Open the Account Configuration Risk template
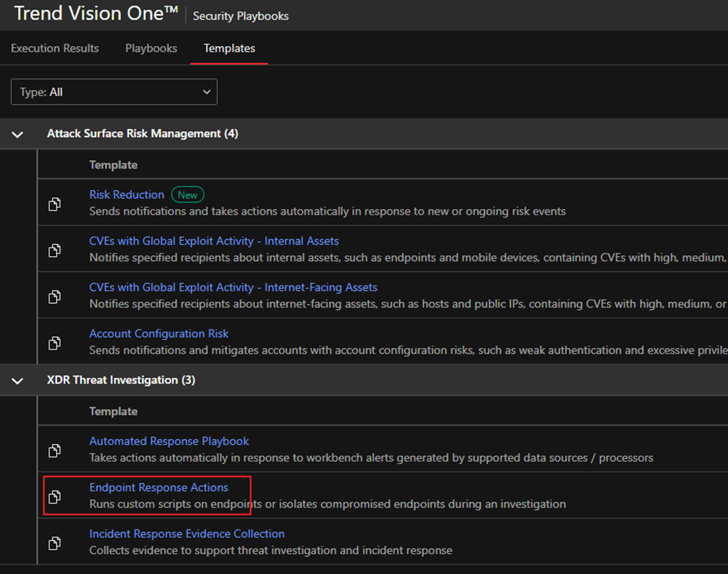 tap(159, 334)
